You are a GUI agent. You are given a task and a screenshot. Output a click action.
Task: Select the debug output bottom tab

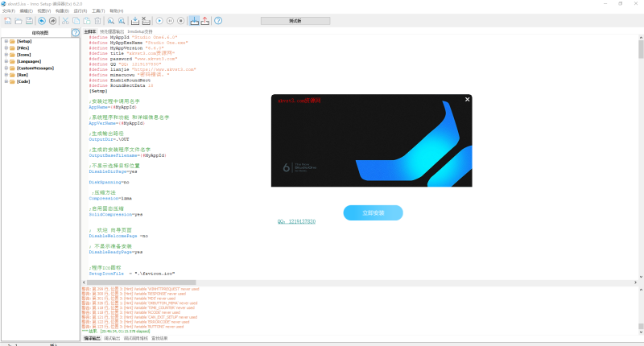pyautogui.click(x=112, y=339)
